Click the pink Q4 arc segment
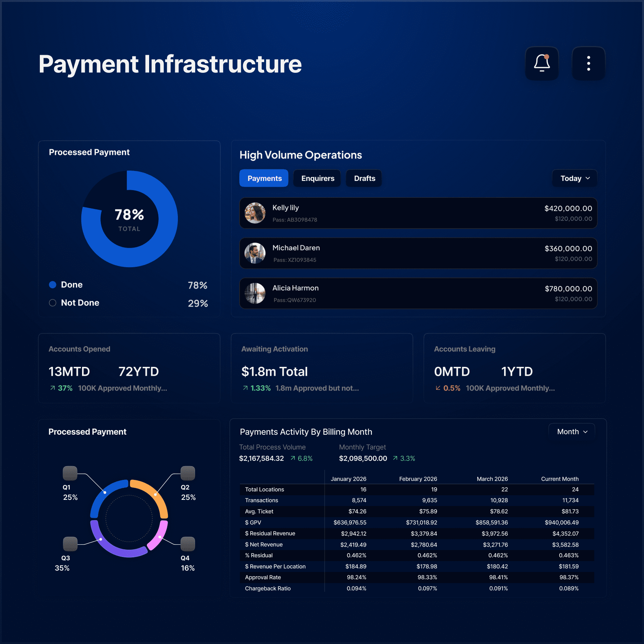The image size is (644, 644). (160, 537)
